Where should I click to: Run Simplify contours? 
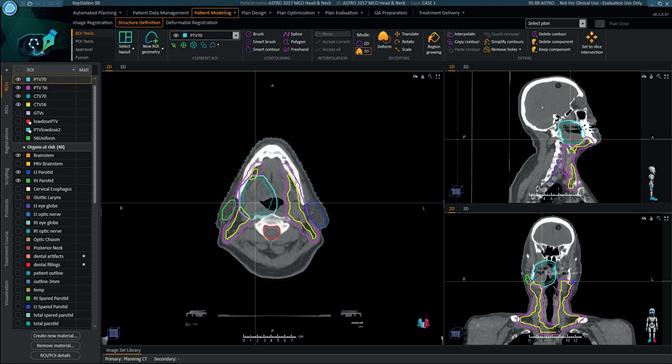[x=504, y=42]
